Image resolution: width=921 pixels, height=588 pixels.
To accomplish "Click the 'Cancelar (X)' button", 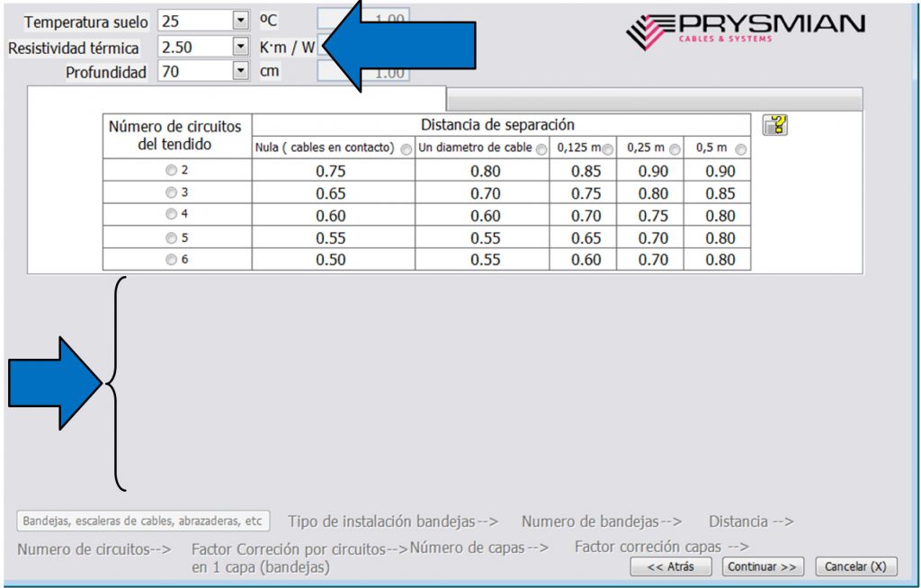I will point(856,566).
